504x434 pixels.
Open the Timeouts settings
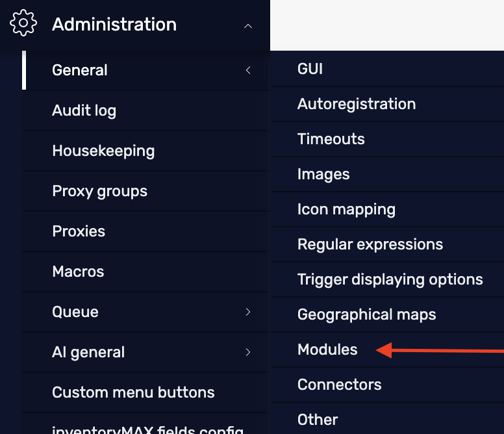pos(331,139)
